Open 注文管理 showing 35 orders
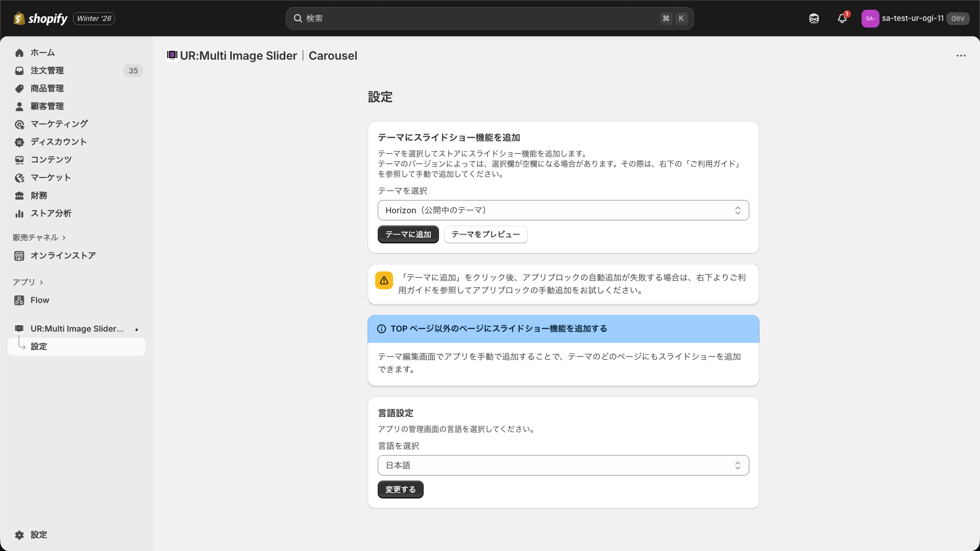Image resolution: width=980 pixels, height=551 pixels. click(x=47, y=70)
